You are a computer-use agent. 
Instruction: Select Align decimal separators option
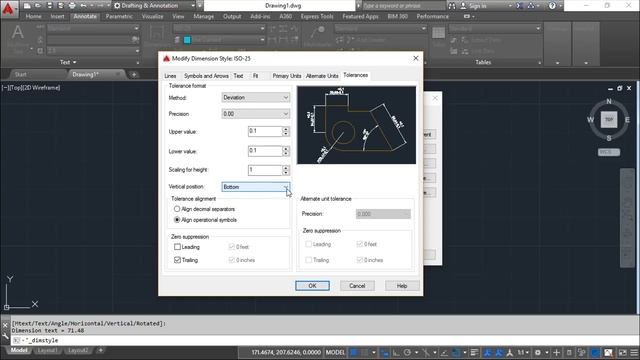click(x=177, y=209)
